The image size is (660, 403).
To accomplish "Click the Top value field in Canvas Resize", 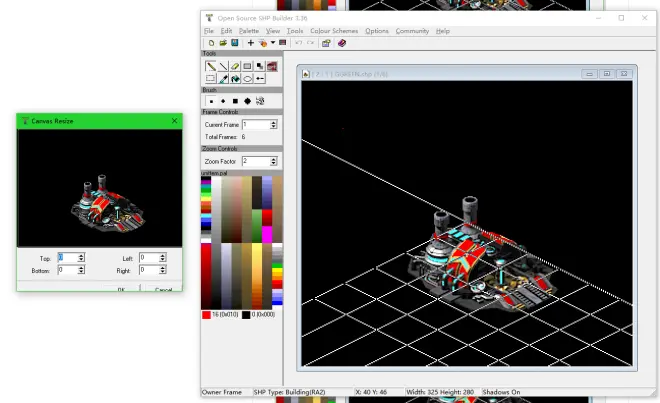I will [68, 257].
